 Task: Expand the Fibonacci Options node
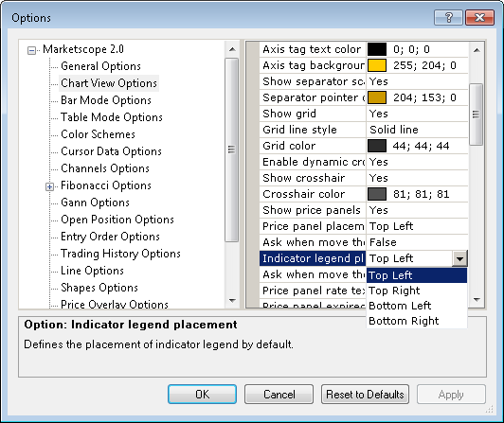49,186
